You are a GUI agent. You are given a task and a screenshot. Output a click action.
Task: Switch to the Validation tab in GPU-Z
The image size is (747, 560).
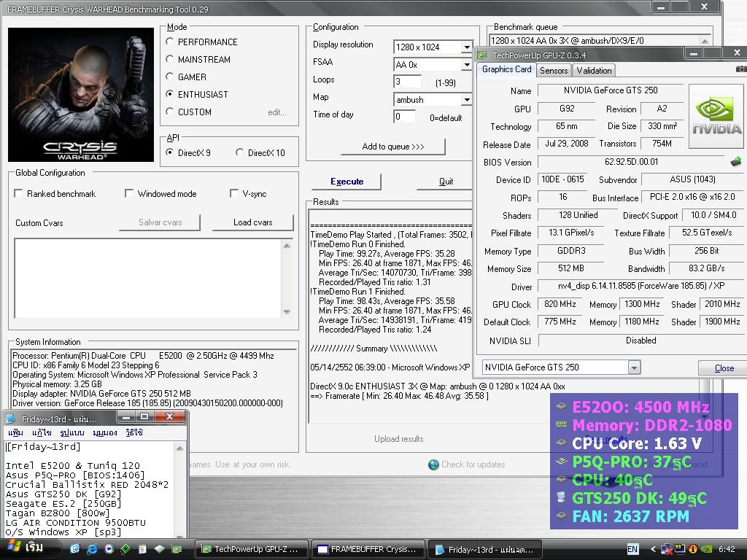[x=594, y=71]
